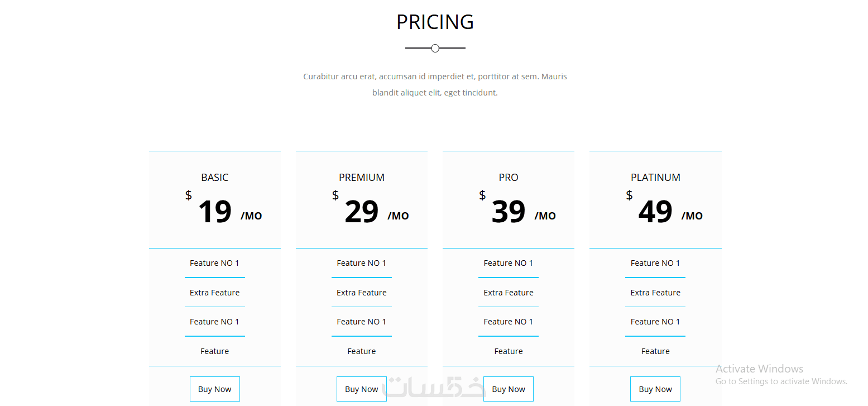Click Extra Feature in the Platinum card
868x406 pixels.
click(x=655, y=293)
